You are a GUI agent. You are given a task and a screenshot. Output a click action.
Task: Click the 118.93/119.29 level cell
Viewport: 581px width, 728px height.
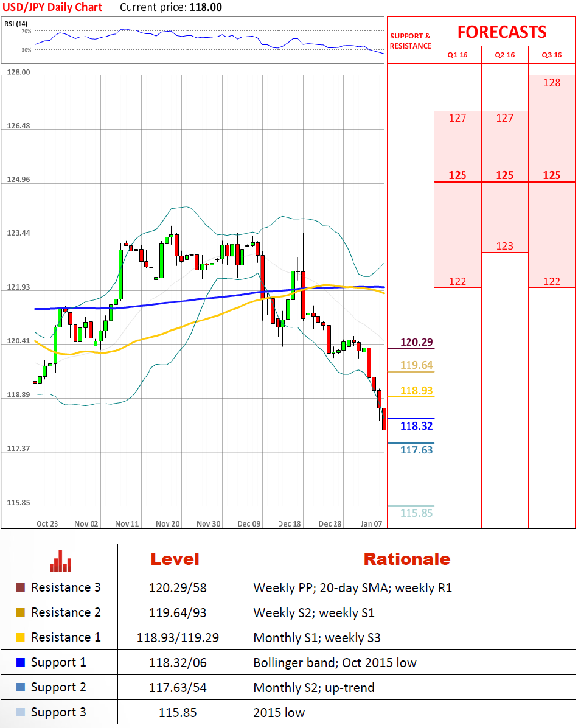(x=178, y=638)
